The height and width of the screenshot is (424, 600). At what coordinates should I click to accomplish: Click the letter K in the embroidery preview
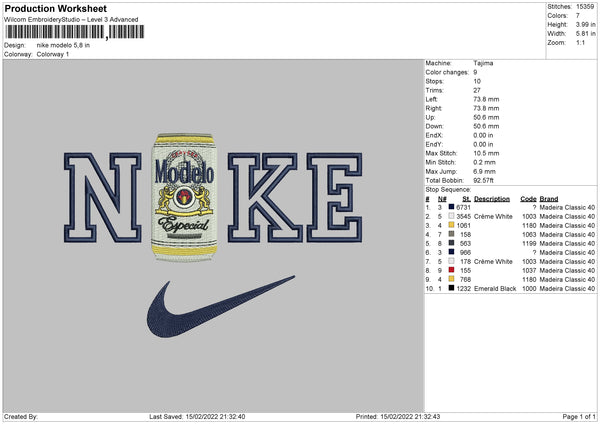pos(265,197)
